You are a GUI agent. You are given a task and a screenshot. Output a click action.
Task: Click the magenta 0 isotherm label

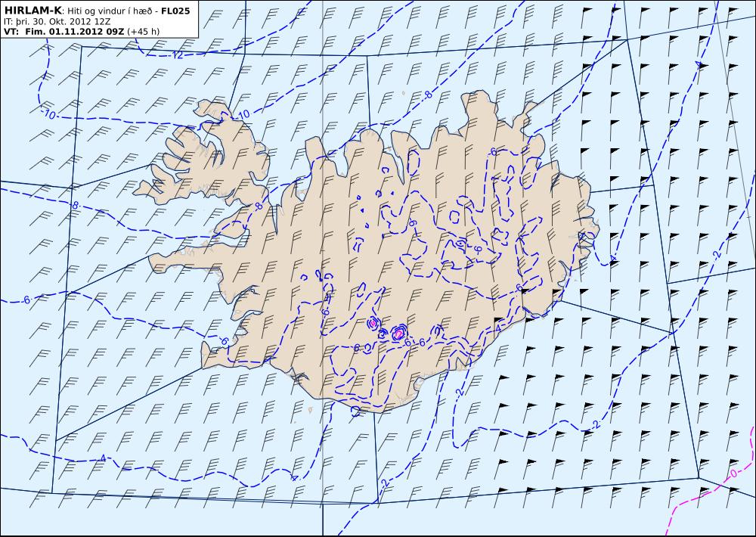tap(733, 474)
